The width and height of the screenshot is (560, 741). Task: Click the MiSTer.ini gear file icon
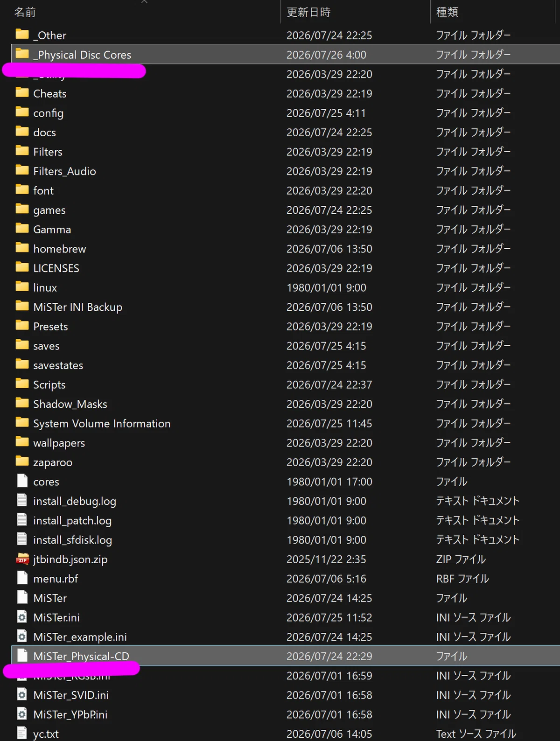[22, 617]
